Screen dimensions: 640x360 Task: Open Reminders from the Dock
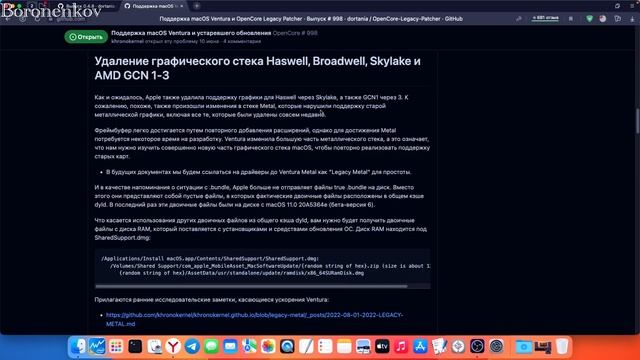click(x=325, y=346)
